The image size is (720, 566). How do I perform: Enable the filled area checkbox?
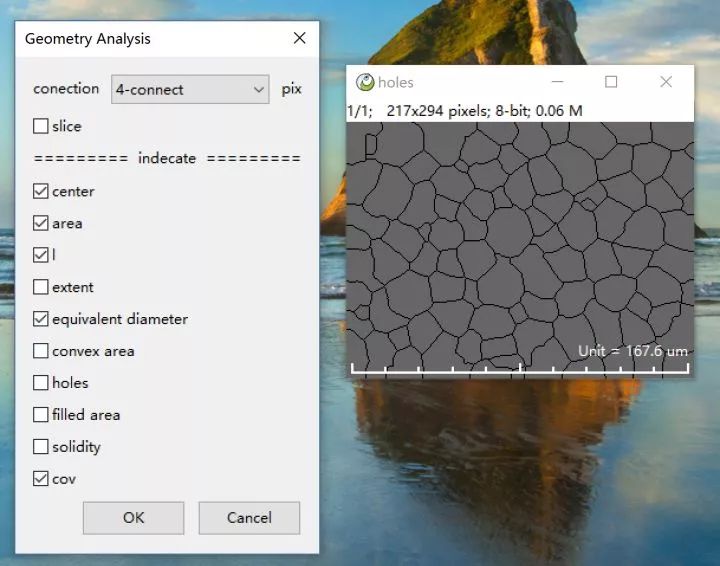point(40,415)
